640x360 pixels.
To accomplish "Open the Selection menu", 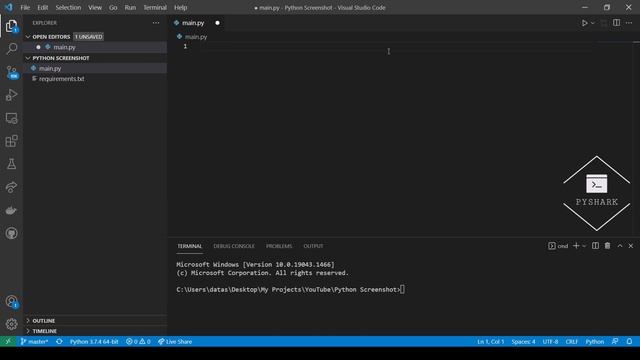I will click(x=68, y=7).
